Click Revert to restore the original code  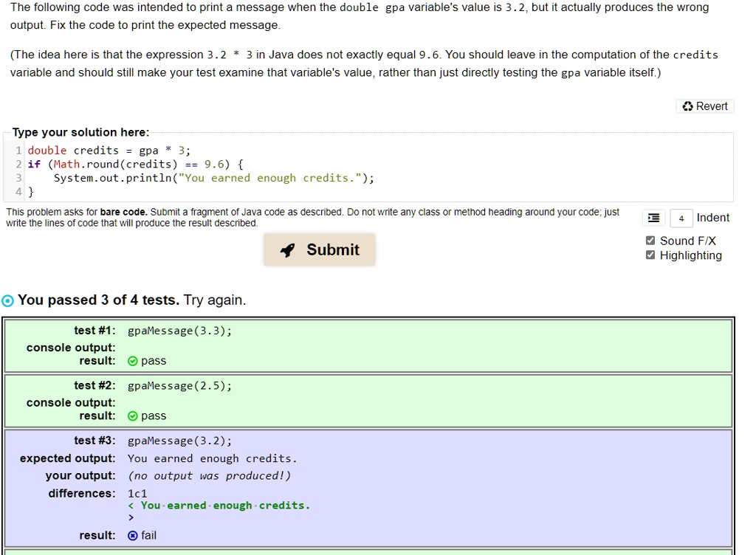point(704,106)
